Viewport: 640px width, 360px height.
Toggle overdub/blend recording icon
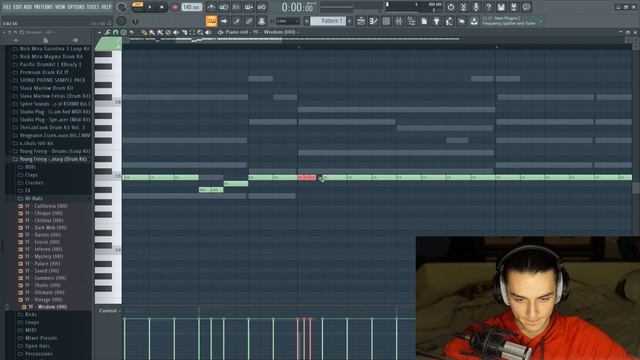249,7
